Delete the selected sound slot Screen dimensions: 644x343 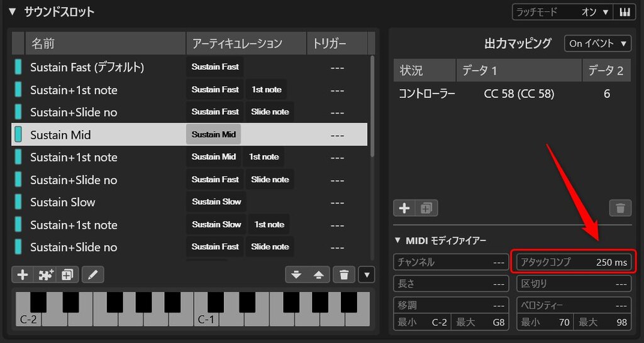point(344,275)
